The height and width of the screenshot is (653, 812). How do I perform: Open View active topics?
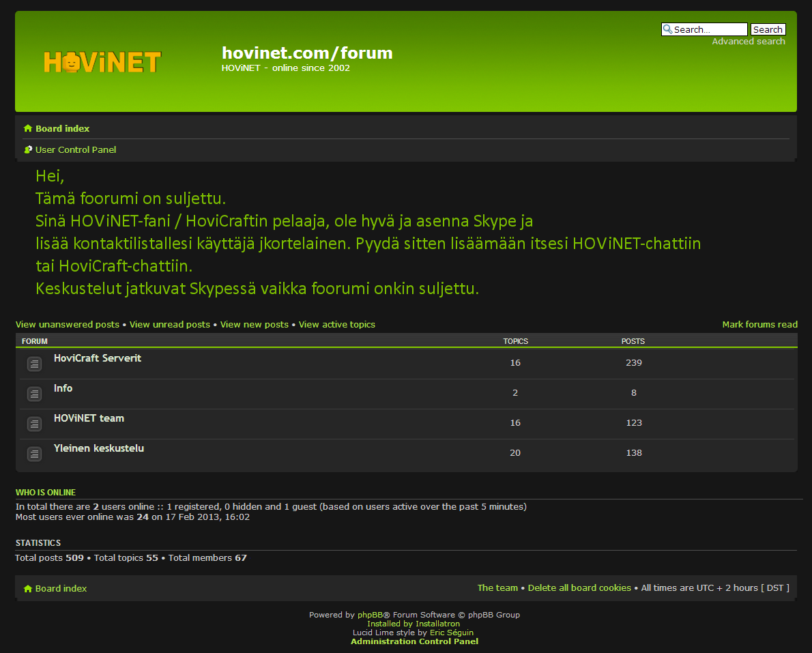point(336,325)
